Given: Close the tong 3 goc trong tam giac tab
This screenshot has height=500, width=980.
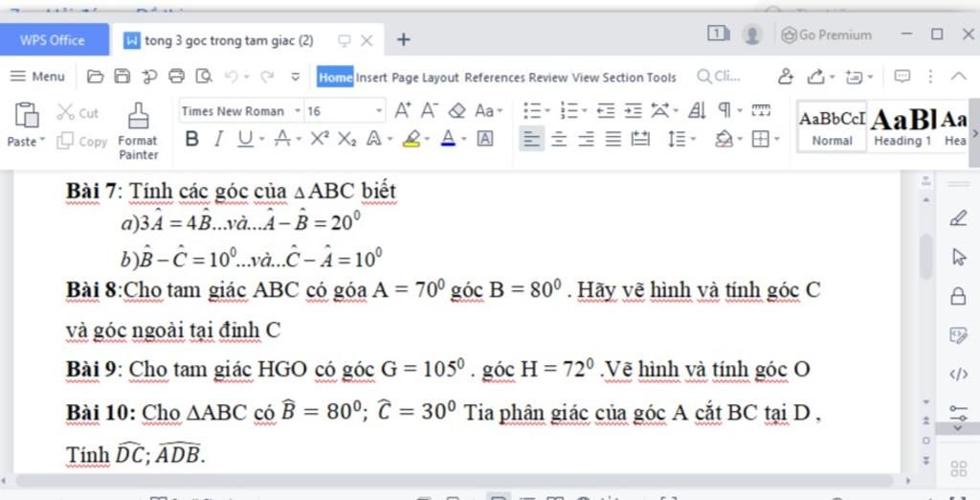Looking at the screenshot, I should (x=367, y=40).
